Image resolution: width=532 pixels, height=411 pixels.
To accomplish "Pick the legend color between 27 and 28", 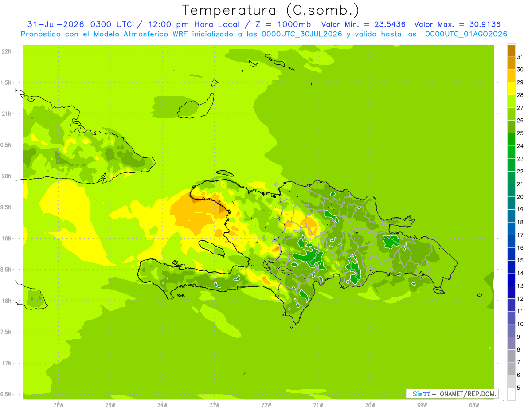I will pyautogui.click(x=511, y=101).
